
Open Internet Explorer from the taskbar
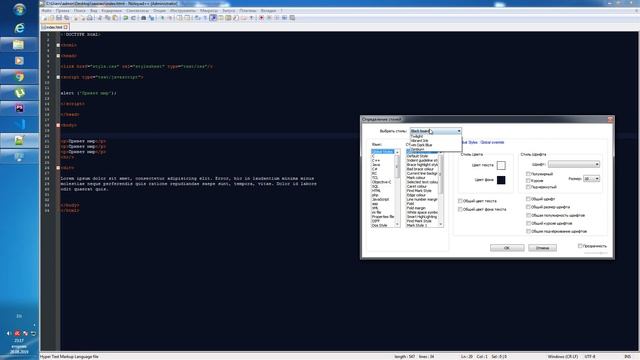click(x=19, y=28)
